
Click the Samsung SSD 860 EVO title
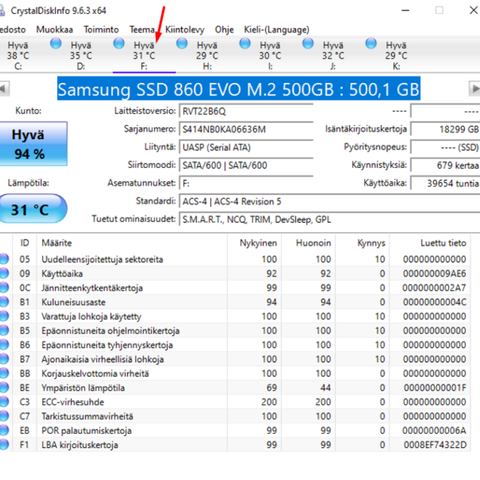pos(239,89)
